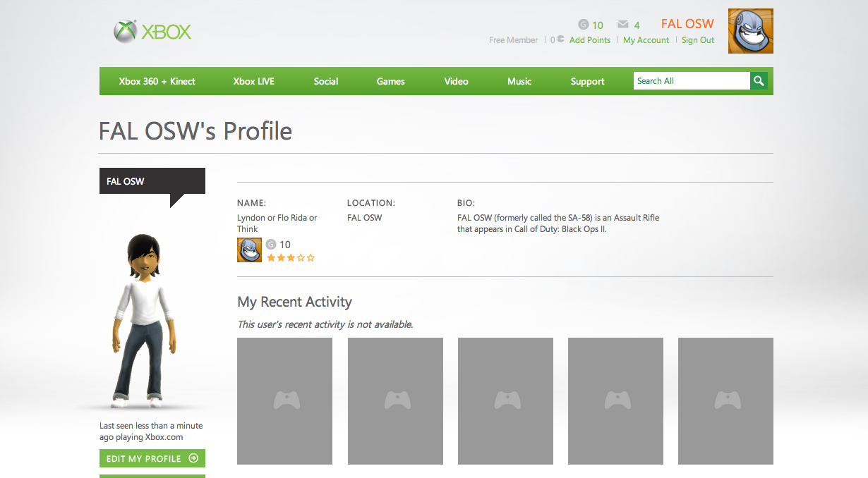Open Xbox LIVE menu
868x478 pixels.
tap(253, 81)
